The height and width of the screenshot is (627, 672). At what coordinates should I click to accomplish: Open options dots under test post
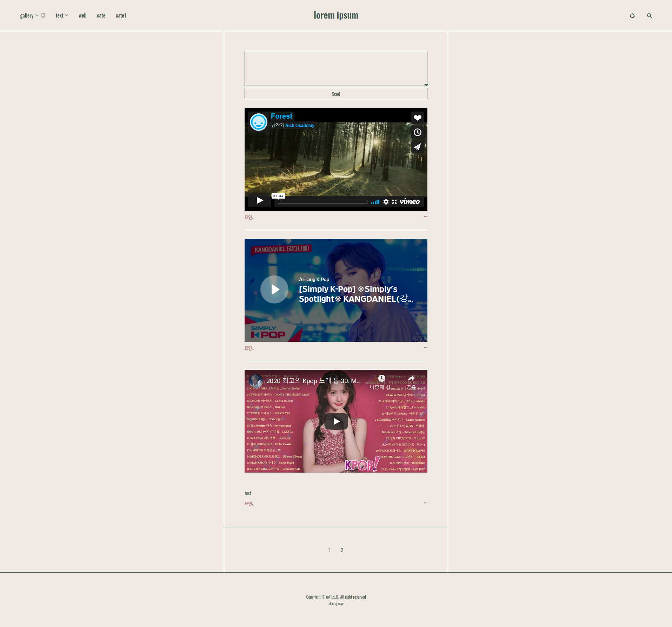pyautogui.click(x=425, y=503)
